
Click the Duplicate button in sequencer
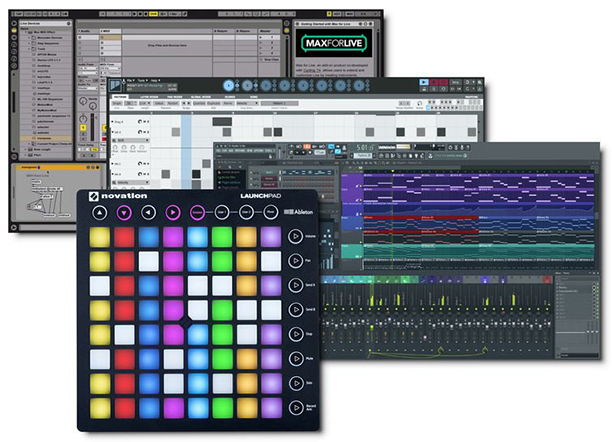[214, 103]
